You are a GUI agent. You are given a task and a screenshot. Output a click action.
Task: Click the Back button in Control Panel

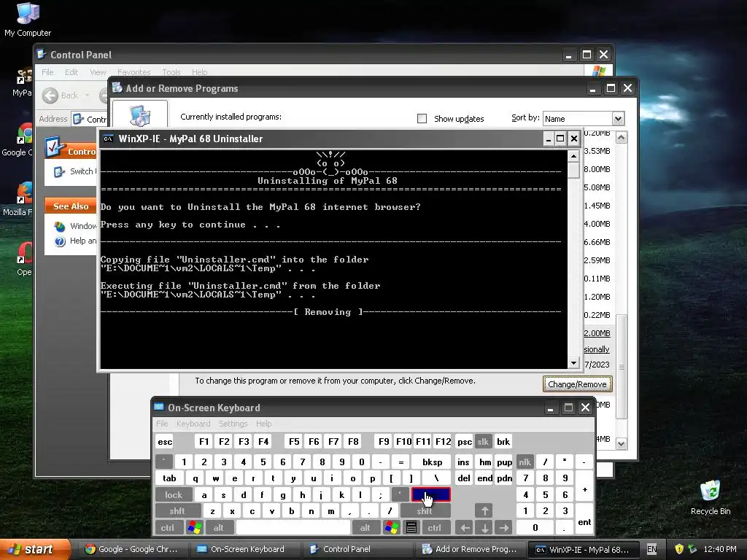(x=61, y=96)
